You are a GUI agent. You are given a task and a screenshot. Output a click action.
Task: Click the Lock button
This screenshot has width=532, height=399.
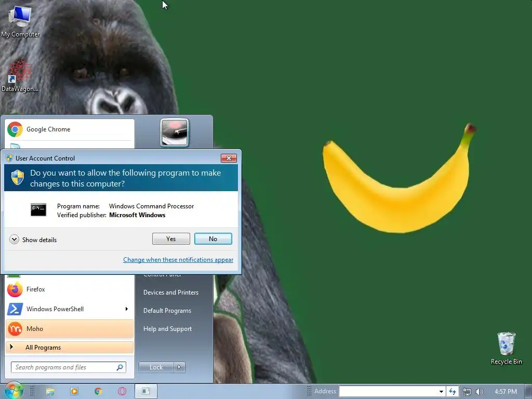coord(156,367)
